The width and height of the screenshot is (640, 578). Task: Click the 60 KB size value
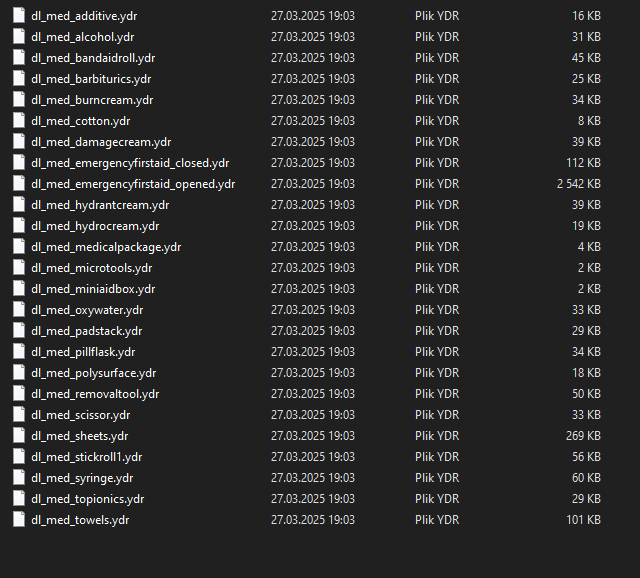(x=587, y=478)
